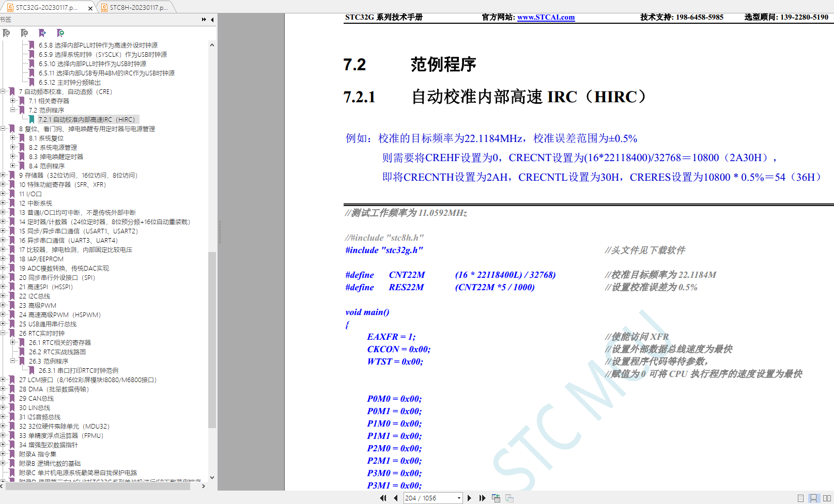Click bookmark icon beside 7.2.1 entry

click(x=32, y=119)
